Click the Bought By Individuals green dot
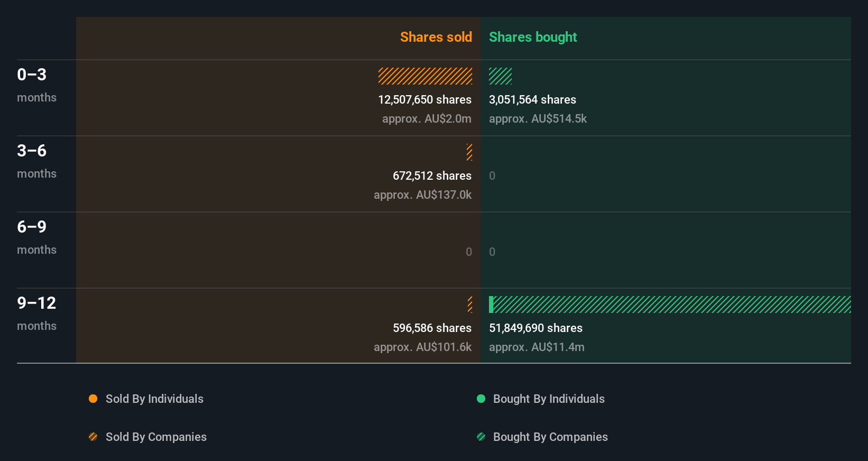 [481, 399]
